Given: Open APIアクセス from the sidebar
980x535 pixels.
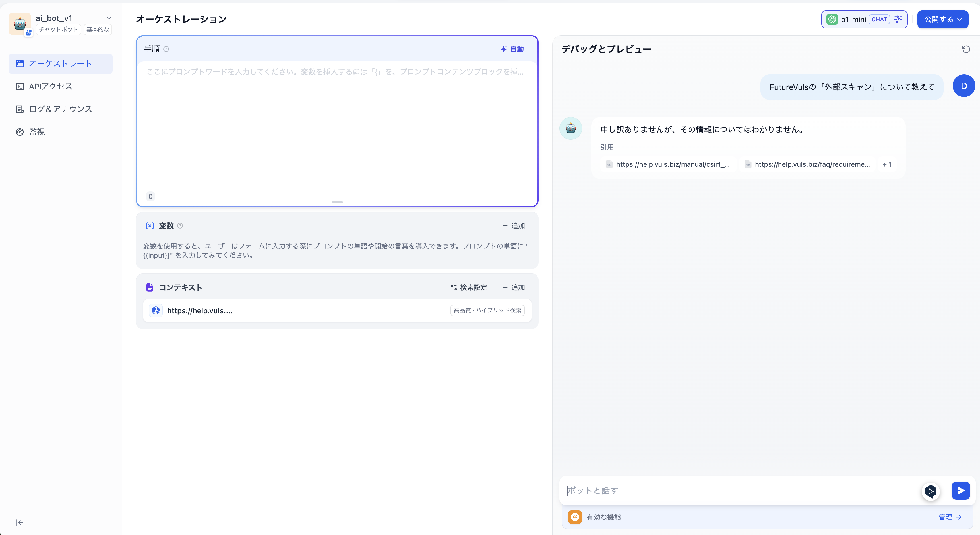Looking at the screenshot, I should [51, 86].
